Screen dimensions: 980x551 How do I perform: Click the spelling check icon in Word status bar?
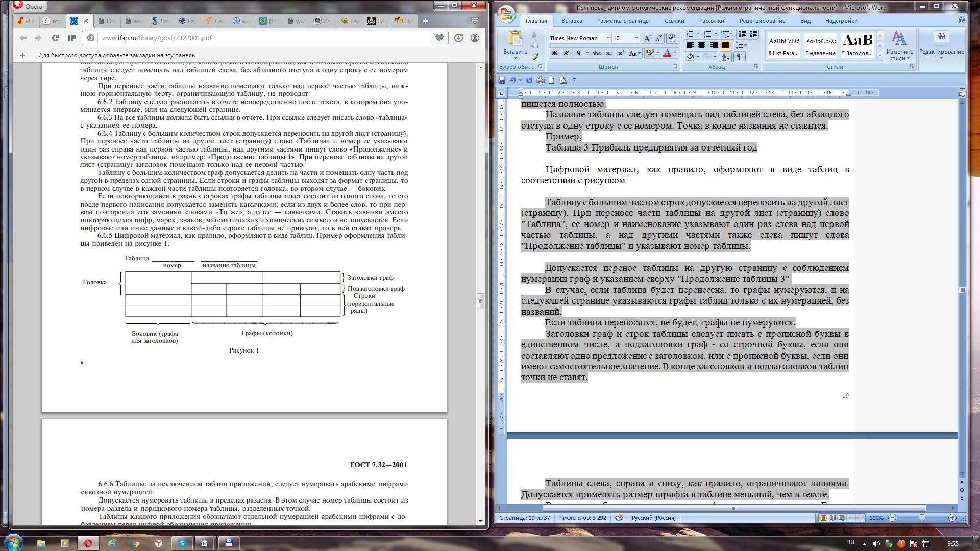coord(619,518)
